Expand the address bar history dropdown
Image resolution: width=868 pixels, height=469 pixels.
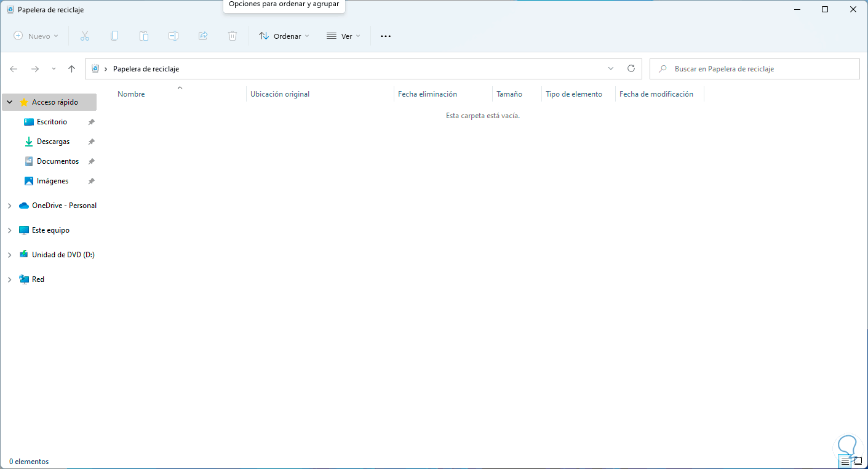[611, 69]
